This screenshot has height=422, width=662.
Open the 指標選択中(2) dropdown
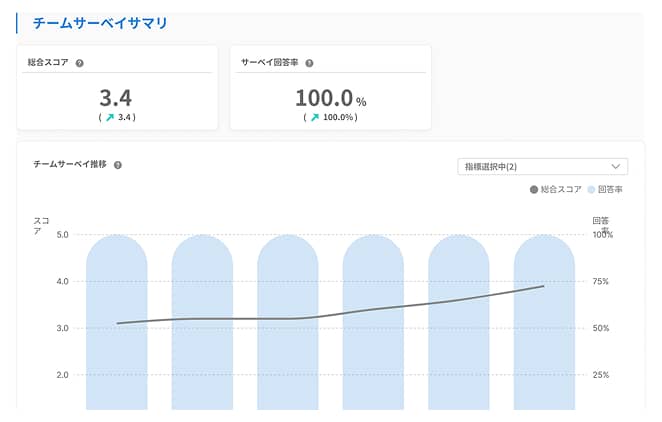(x=543, y=167)
